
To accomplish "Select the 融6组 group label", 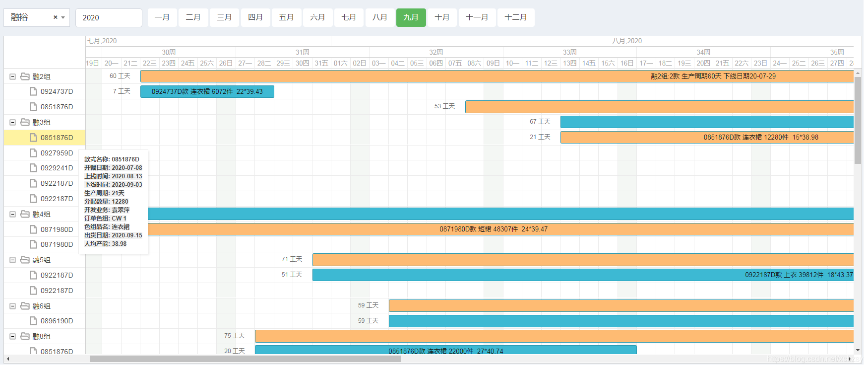I will [42, 306].
